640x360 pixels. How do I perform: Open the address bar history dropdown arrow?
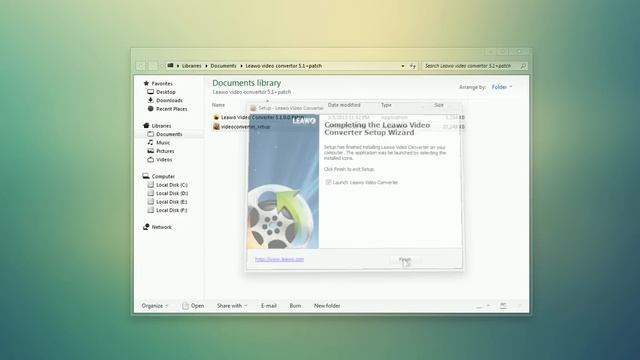402,66
